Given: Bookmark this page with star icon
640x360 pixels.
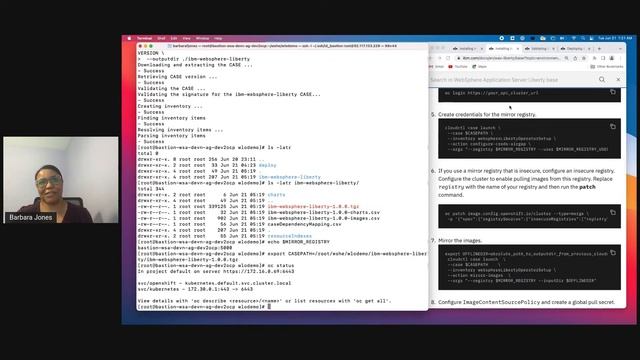Looking at the screenshot, I should [x=584, y=58].
